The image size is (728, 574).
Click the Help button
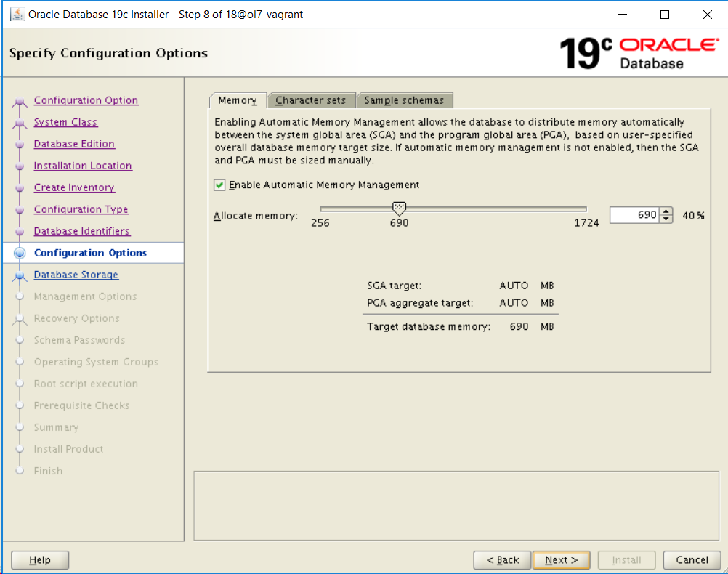40,560
